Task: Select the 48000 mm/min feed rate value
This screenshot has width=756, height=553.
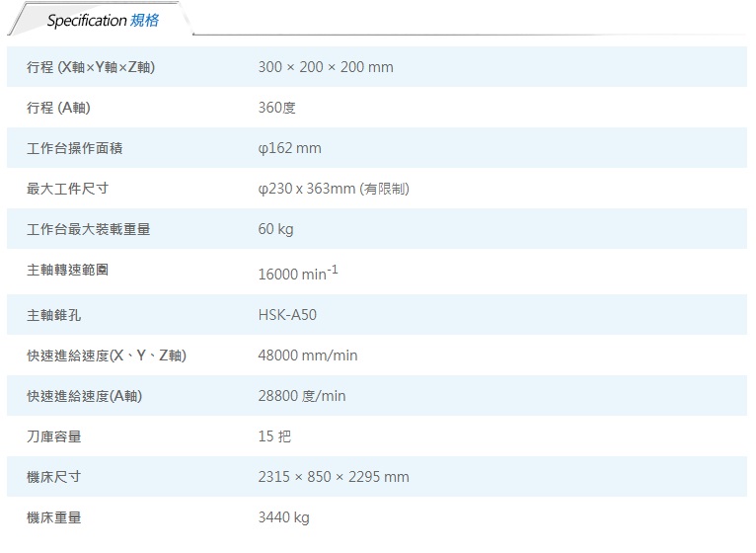Action: (x=307, y=355)
